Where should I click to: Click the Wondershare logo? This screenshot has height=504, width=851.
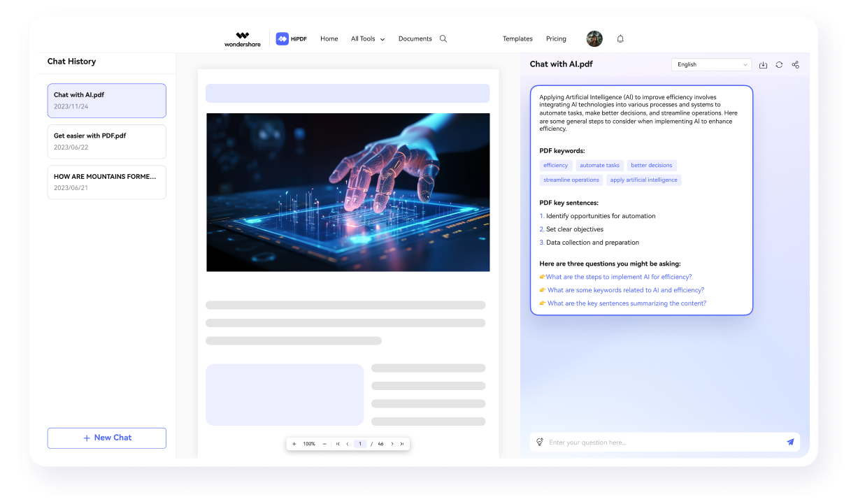click(x=242, y=38)
